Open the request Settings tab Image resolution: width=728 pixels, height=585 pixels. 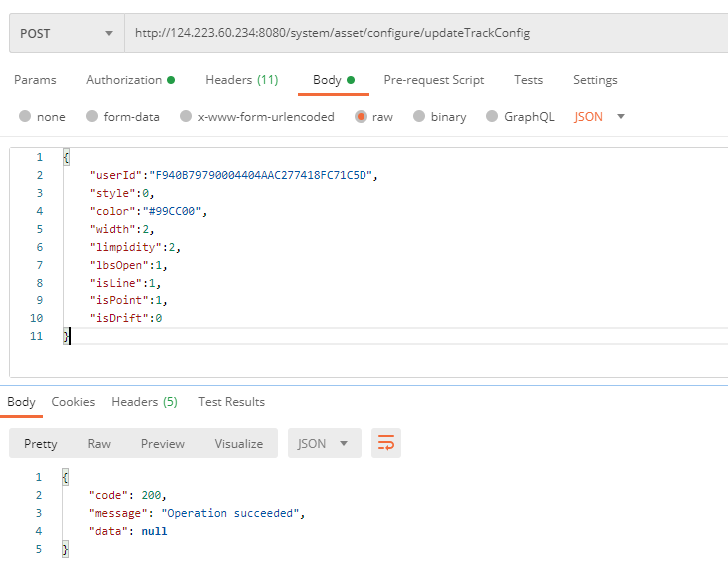595,80
